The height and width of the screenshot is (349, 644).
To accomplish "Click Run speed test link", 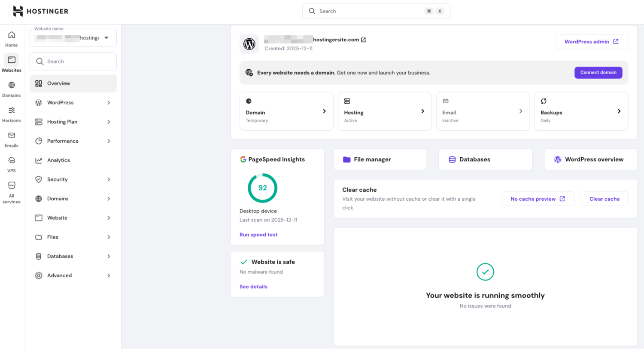I will [x=258, y=235].
